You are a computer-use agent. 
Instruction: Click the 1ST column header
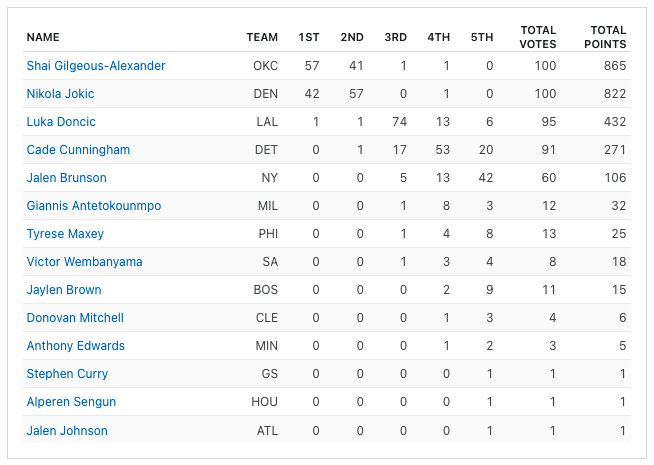[309, 37]
